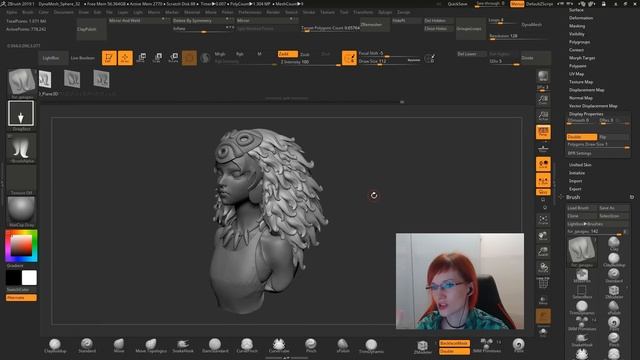Activate the Edit mode button
Screen dimensions: 640x360
click(109, 58)
